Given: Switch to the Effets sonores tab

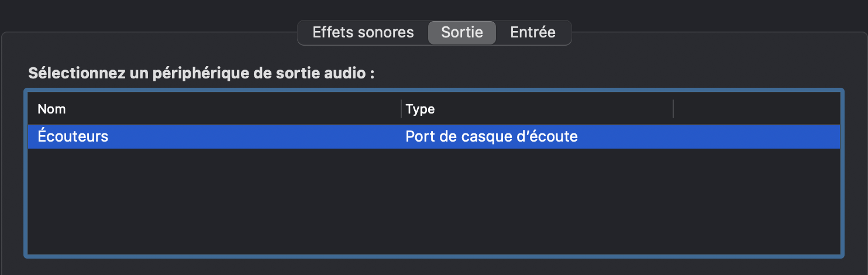Looking at the screenshot, I should tap(363, 32).
